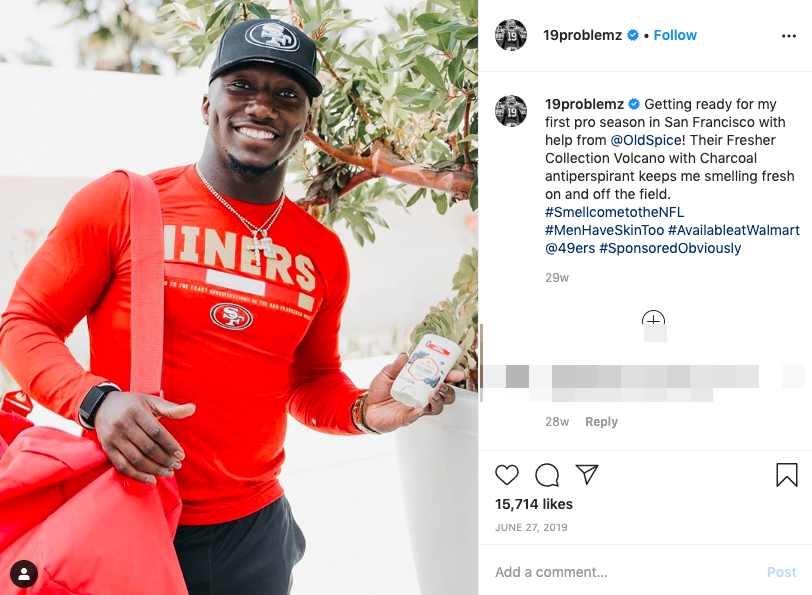Open the @OldSpice mention link
This screenshot has width=812, height=595.
[646, 140]
